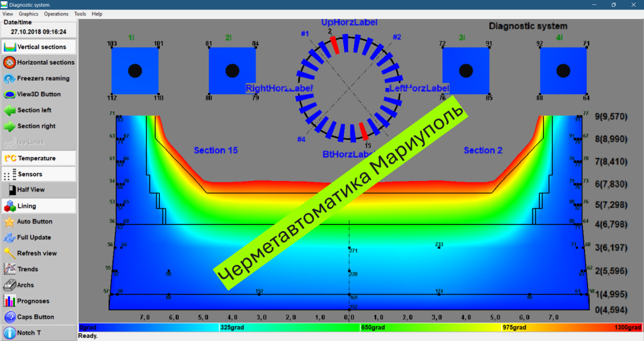Toggle the Half View button
This screenshot has height=341, width=644.
(38, 190)
